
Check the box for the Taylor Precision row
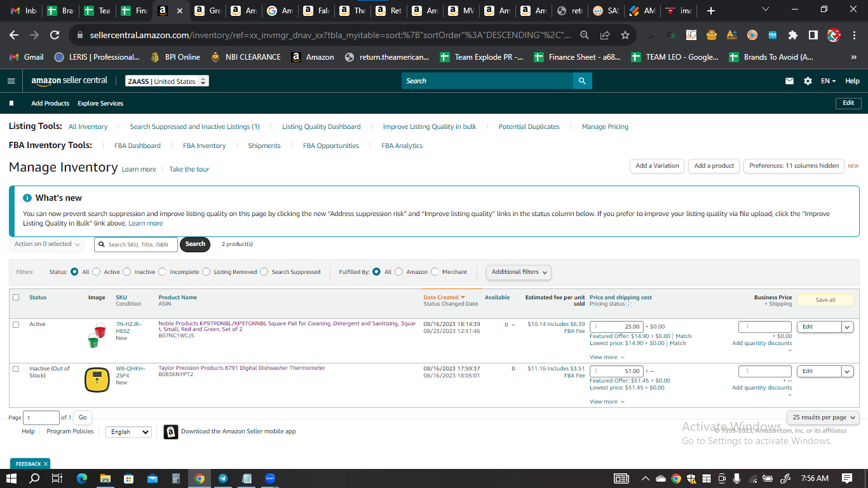16,369
